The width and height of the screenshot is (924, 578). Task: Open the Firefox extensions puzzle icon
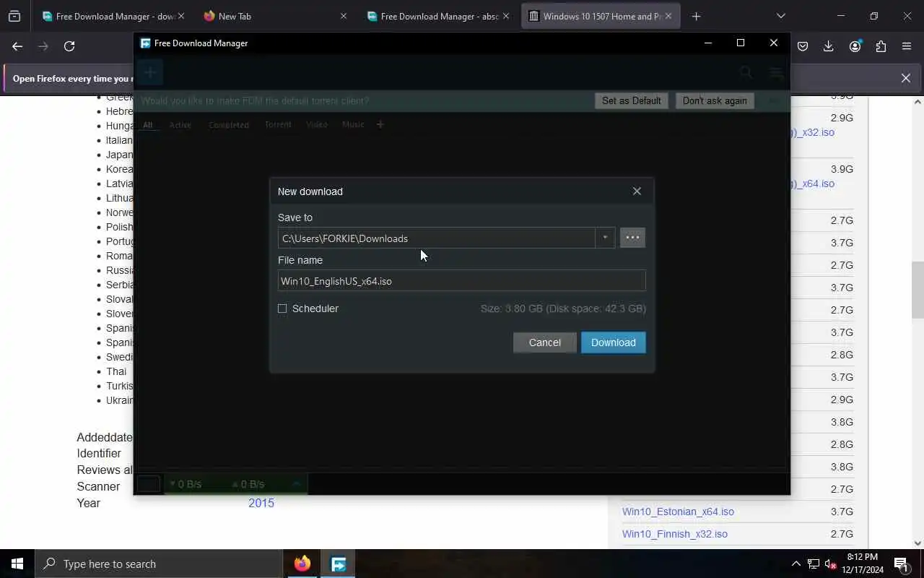(881, 46)
